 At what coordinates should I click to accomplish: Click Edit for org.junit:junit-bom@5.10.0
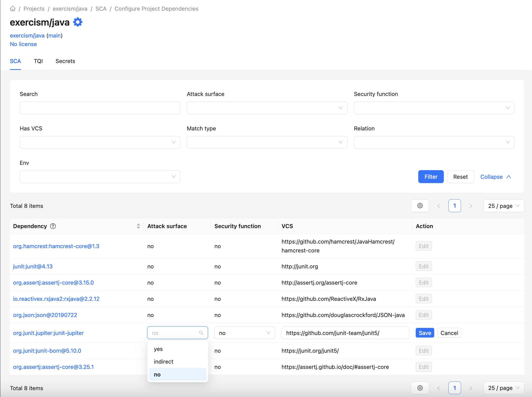[424, 350]
